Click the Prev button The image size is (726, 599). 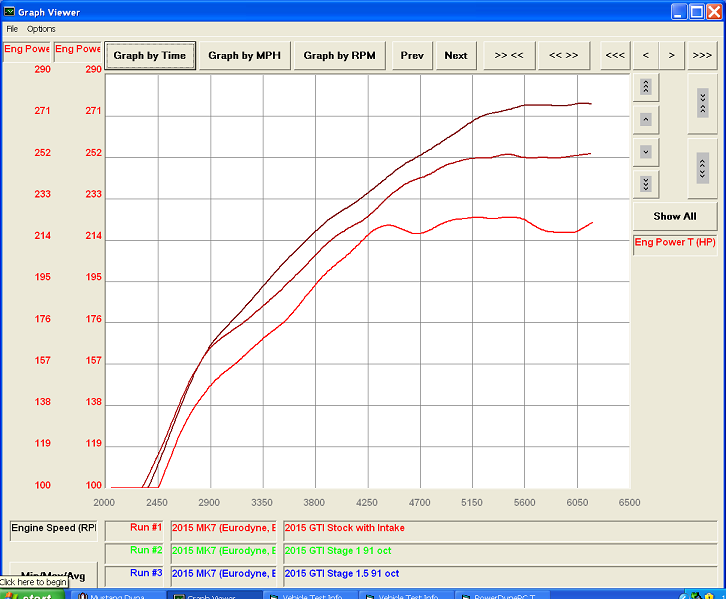pyautogui.click(x=412, y=56)
